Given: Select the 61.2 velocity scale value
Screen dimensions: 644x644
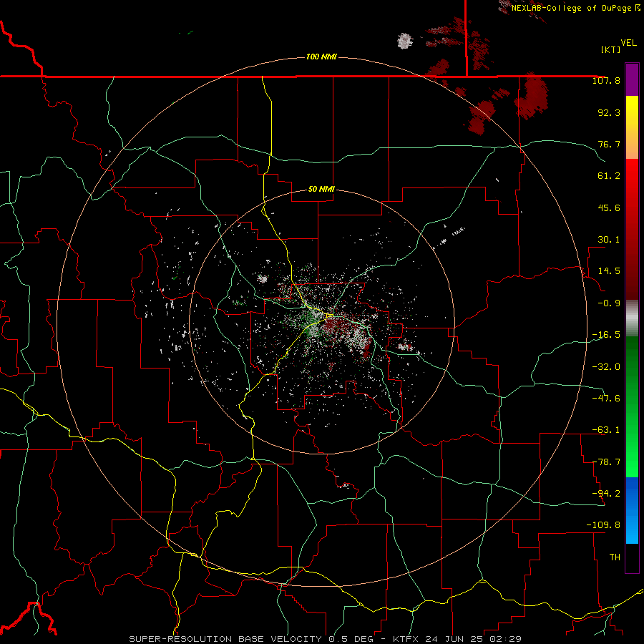Looking at the screenshot, I should click(x=609, y=176).
